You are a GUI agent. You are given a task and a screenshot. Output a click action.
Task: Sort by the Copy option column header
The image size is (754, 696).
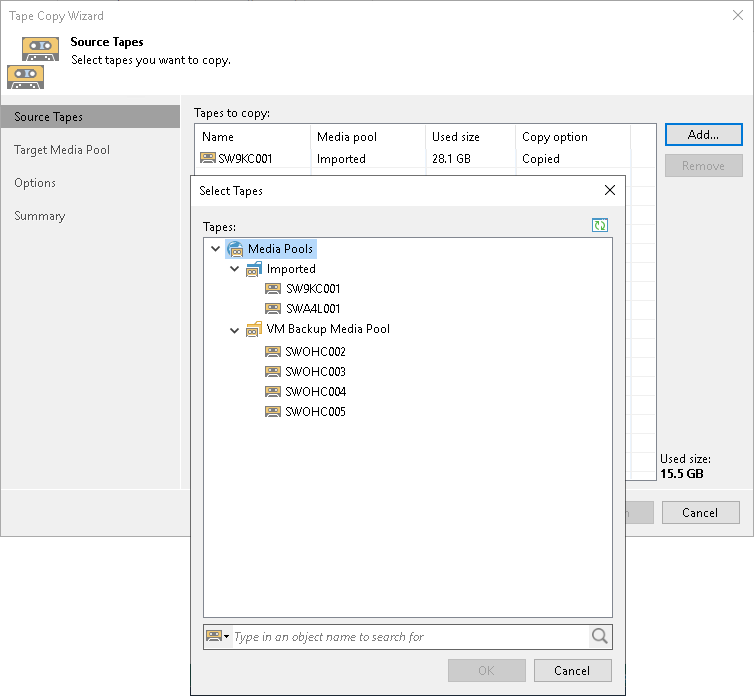[573, 137]
